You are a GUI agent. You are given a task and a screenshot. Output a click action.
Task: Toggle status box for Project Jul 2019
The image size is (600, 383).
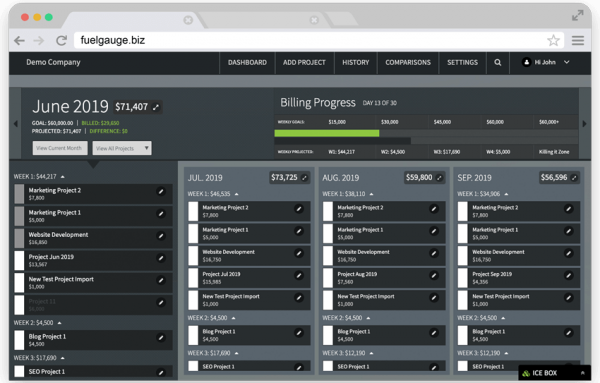tap(193, 277)
